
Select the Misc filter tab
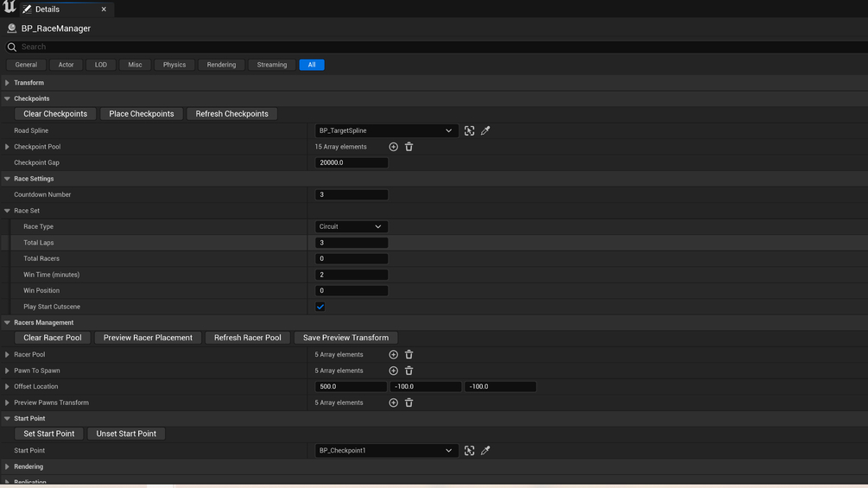[x=135, y=65]
